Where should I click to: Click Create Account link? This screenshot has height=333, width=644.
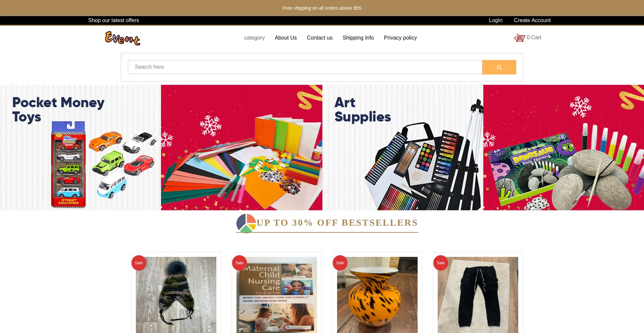pos(532,20)
